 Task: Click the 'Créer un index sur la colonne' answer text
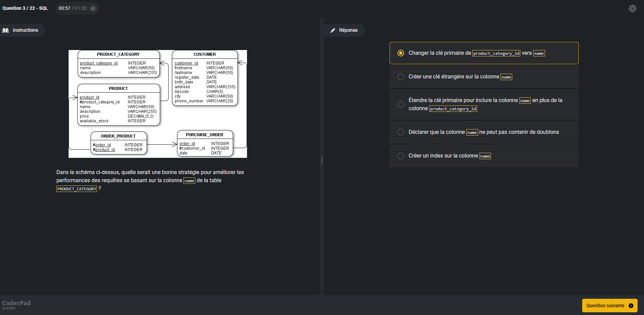click(x=443, y=156)
